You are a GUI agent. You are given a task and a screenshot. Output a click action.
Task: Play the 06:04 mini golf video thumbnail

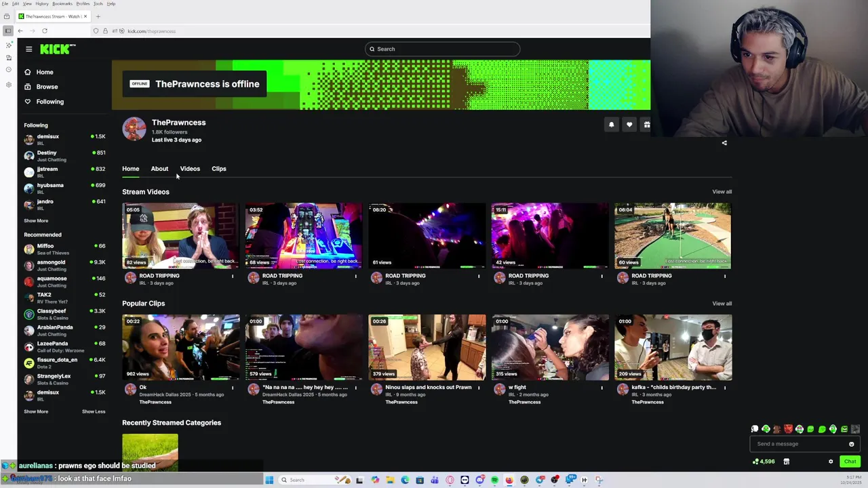pos(673,235)
